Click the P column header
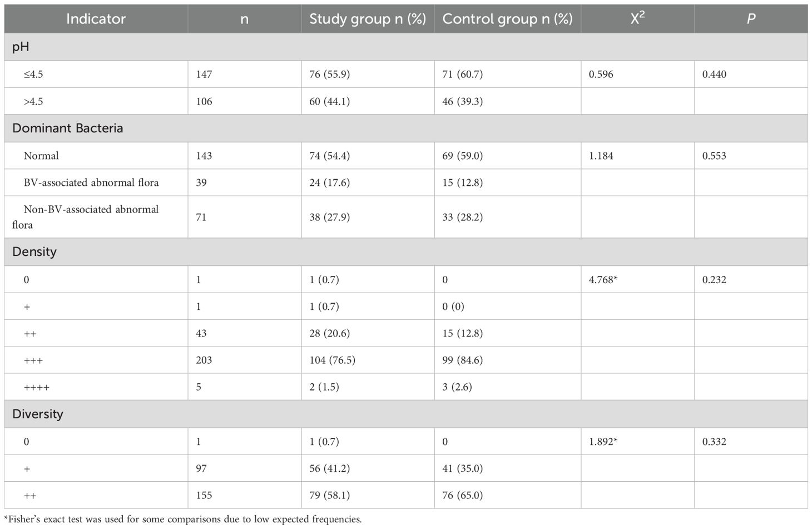812x529 pixels. (x=751, y=19)
